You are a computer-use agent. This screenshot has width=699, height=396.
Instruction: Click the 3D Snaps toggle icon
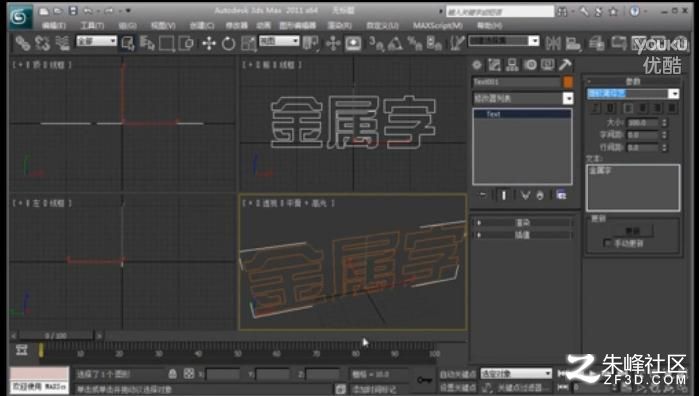375,43
